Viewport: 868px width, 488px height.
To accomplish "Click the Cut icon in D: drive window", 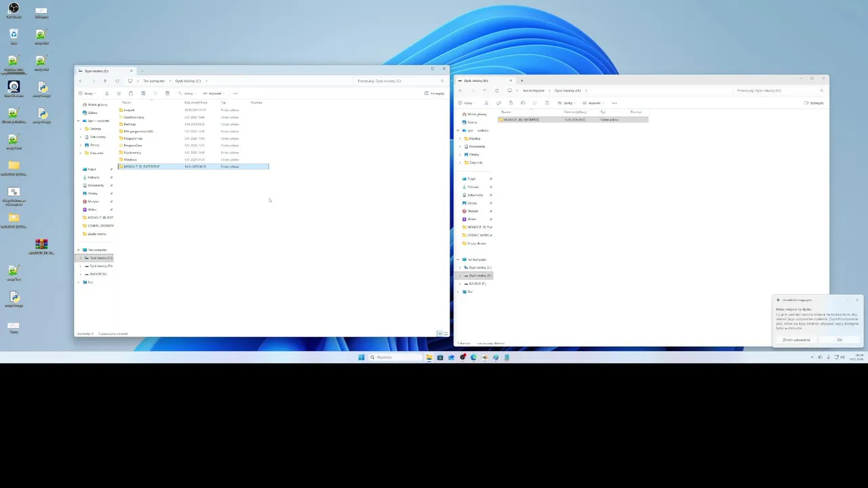I will click(x=486, y=103).
